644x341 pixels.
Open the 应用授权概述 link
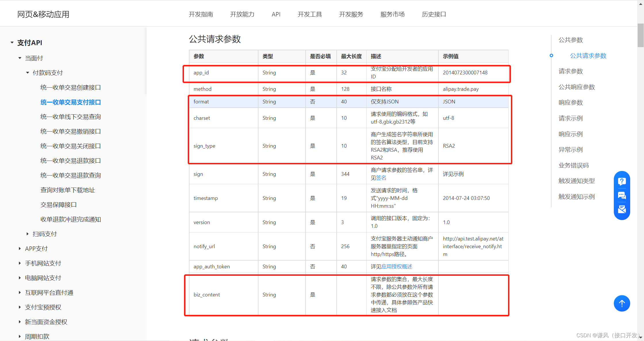click(396, 267)
